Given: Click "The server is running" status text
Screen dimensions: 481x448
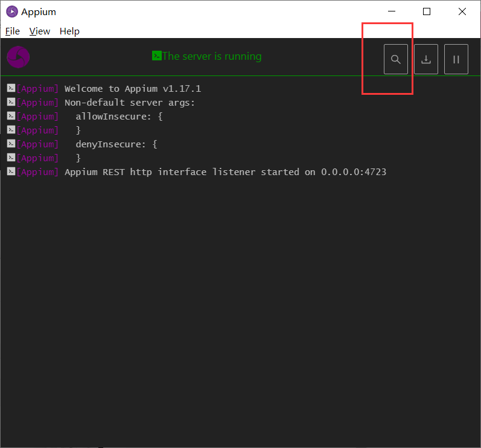Looking at the screenshot, I should 212,56.
